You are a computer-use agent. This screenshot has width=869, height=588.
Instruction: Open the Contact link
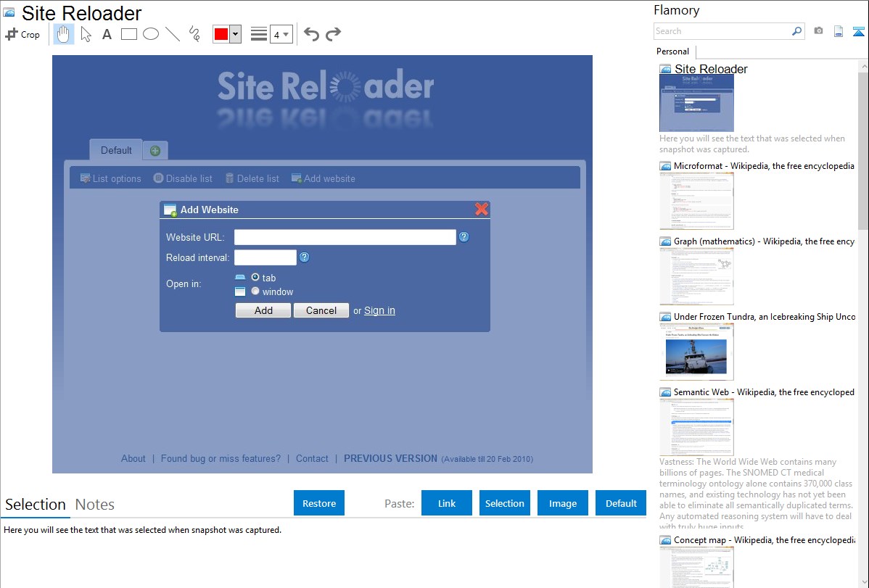pos(312,458)
